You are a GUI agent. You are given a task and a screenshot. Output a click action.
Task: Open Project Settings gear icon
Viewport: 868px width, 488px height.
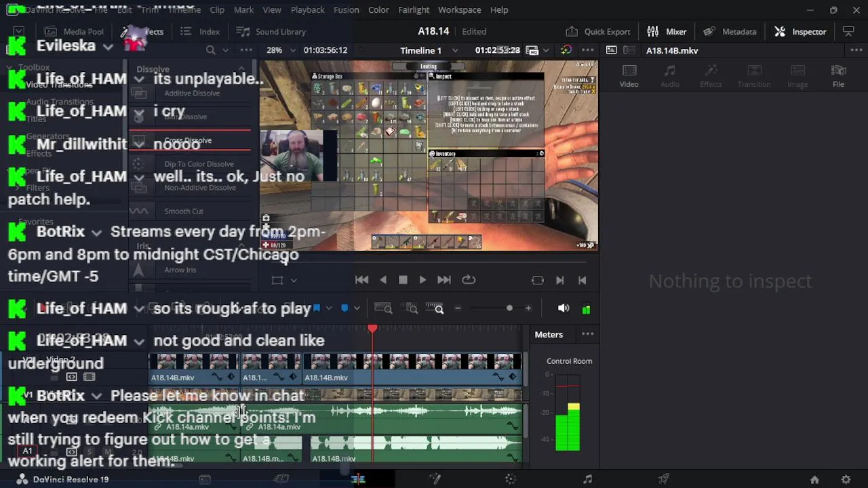tap(846, 479)
